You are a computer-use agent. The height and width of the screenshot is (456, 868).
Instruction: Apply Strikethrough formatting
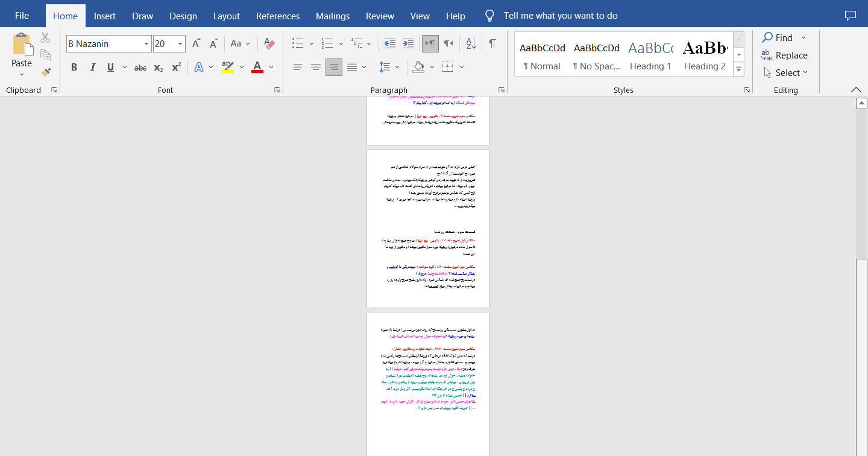(x=140, y=68)
